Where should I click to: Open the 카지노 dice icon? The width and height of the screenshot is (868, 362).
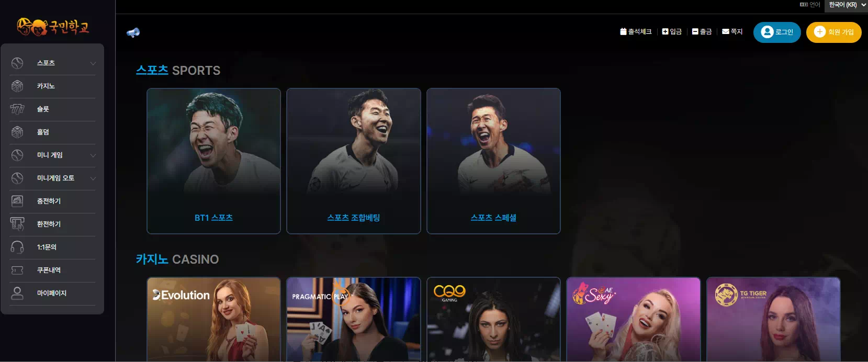pos(17,86)
